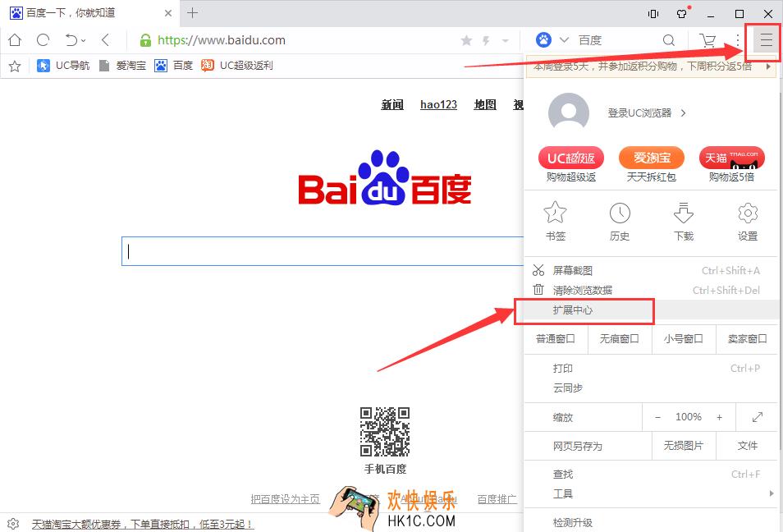The width and height of the screenshot is (783, 532).
Task: Click the 百度推广 link
Action: coord(497,499)
